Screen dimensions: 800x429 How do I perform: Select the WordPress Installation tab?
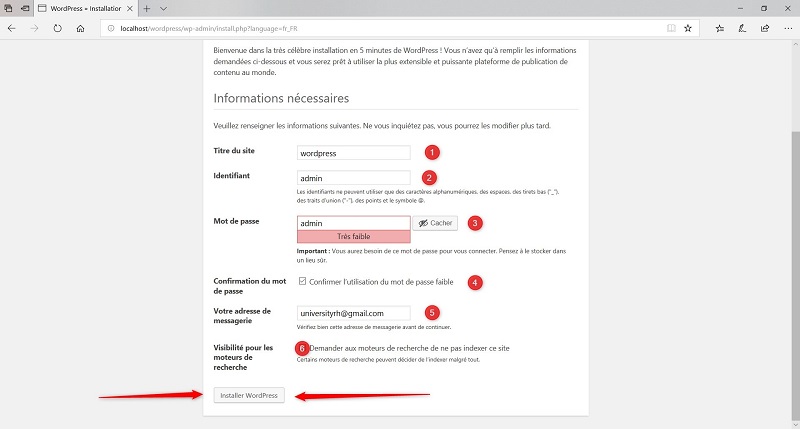85,9
